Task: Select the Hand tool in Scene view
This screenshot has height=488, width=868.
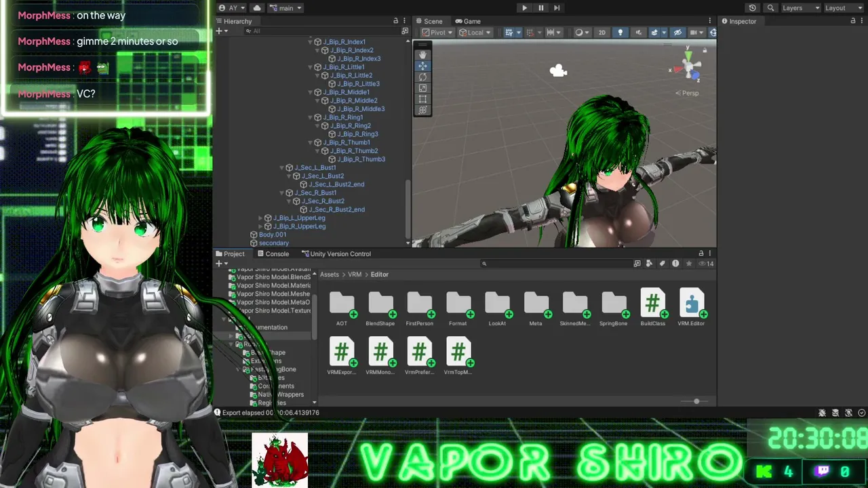Action: pos(422,55)
